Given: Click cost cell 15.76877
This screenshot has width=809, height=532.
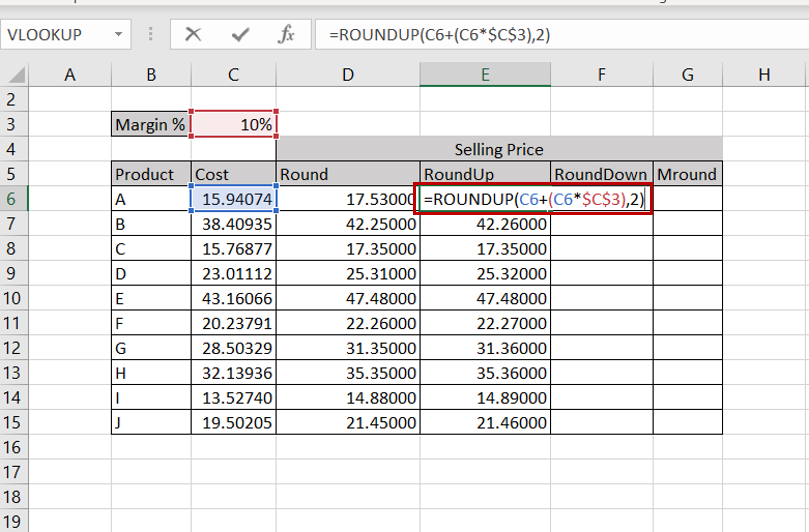Looking at the screenshot, I should tap(233, 248).
